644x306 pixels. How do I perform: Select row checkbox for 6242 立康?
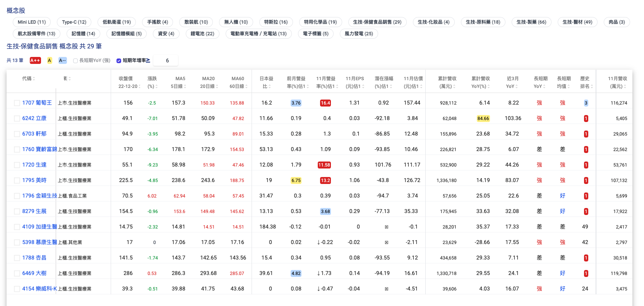(17, 119)
